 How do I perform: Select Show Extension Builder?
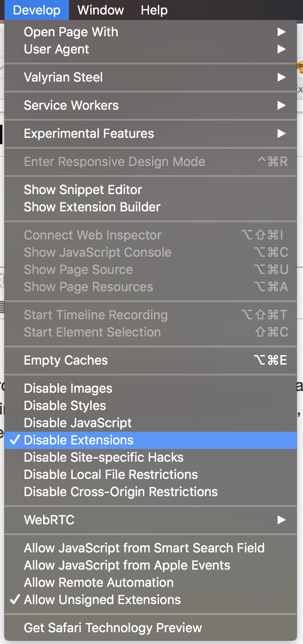[x=92, y=207]
